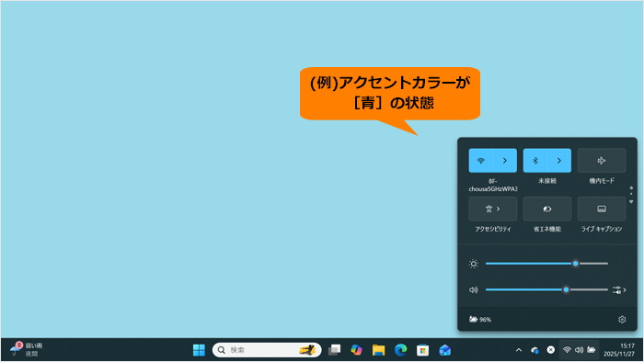Open the clock and date 15:17
Screen dimensions: 644x362
click(619, 350)
